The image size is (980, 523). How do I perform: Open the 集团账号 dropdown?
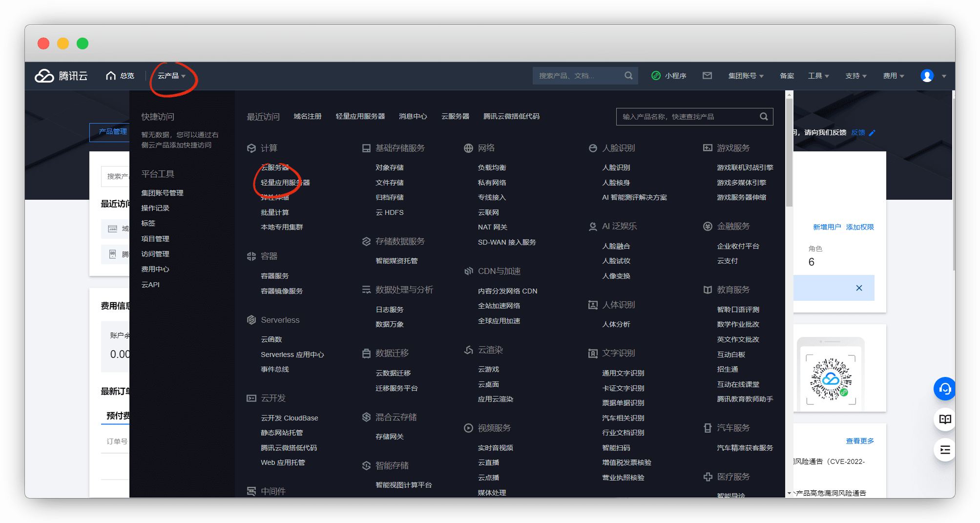(x=746, y=76)
